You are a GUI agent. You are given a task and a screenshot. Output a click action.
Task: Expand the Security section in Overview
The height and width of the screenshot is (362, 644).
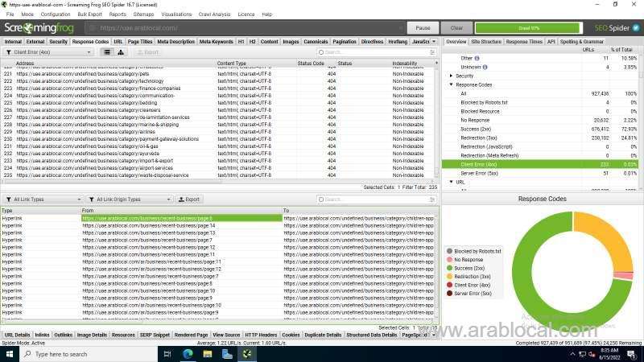coord(451,76)
